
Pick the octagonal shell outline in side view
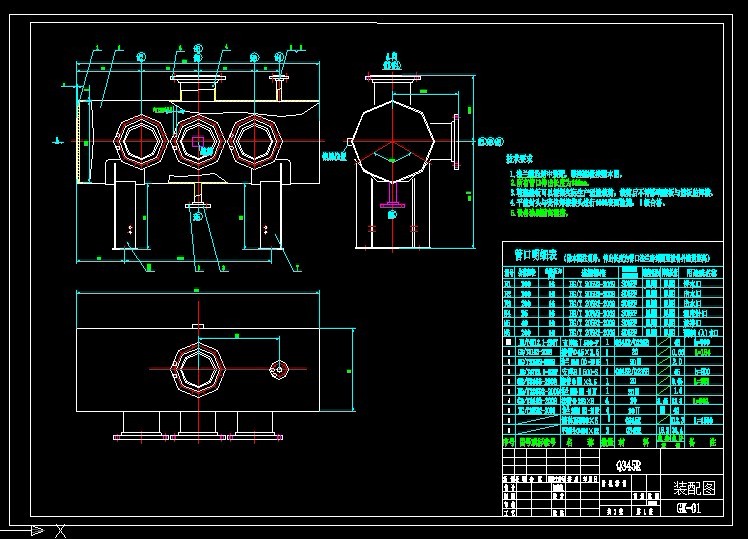[393, 141]
